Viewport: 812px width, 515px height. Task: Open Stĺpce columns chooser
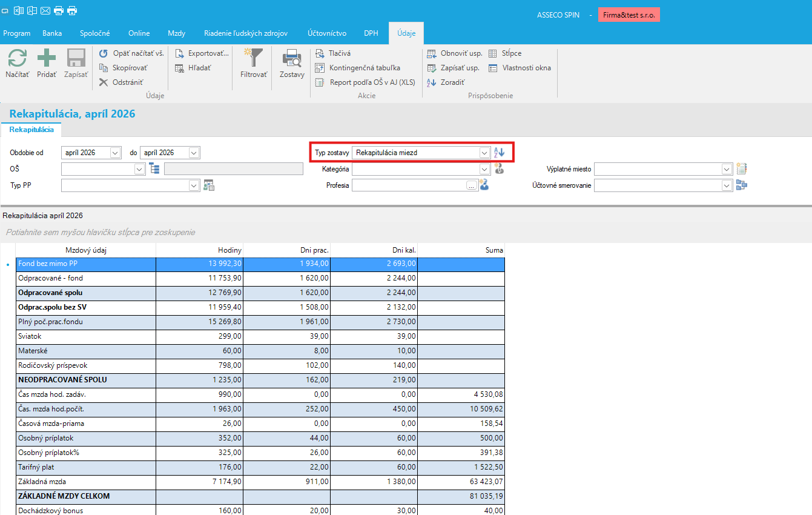coord(505,53)
